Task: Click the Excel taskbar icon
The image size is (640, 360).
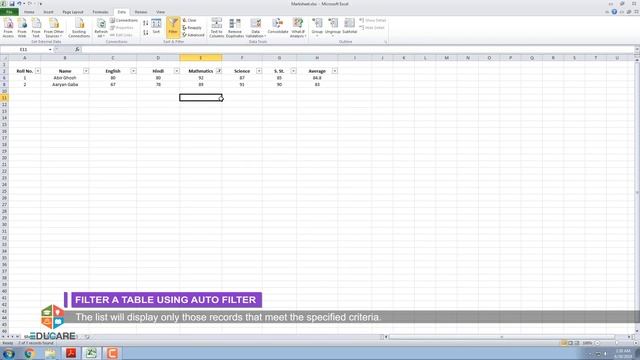Action: point(91,353)
